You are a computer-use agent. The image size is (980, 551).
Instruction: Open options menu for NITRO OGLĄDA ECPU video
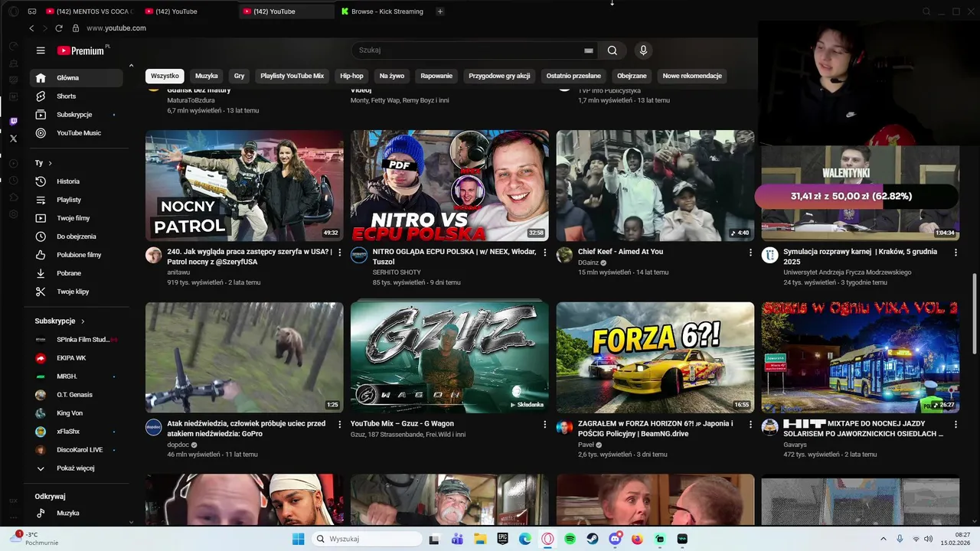coord(545,252)
